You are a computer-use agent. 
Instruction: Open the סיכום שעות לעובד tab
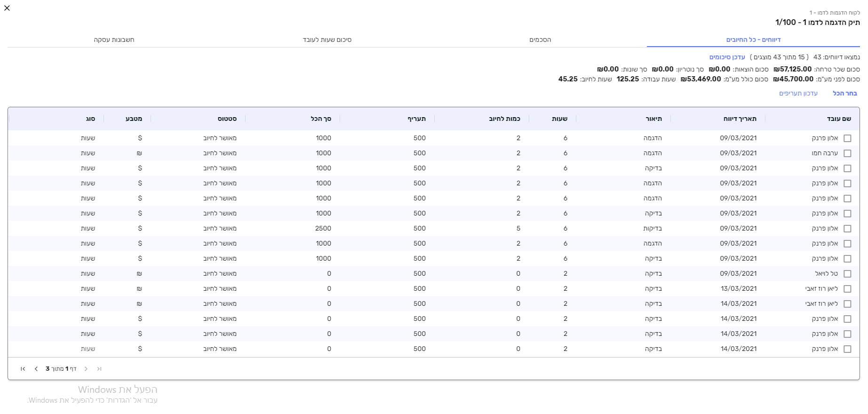pyautogui.click(x=327, y=40)
